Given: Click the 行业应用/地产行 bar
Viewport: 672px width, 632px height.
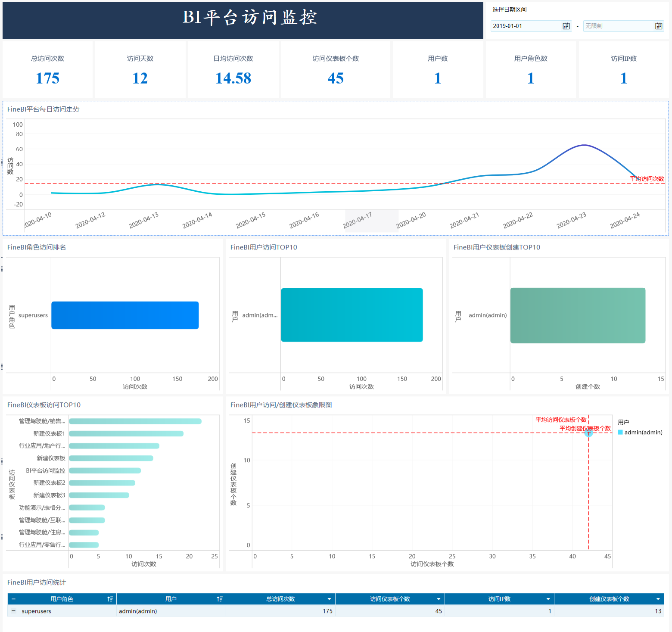Looking at the screenshot, I should [x=114, y=446].
